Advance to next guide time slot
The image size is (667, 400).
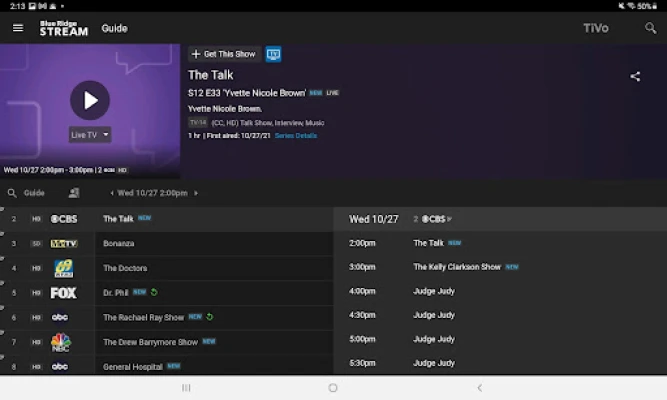(x=196, y=193)
